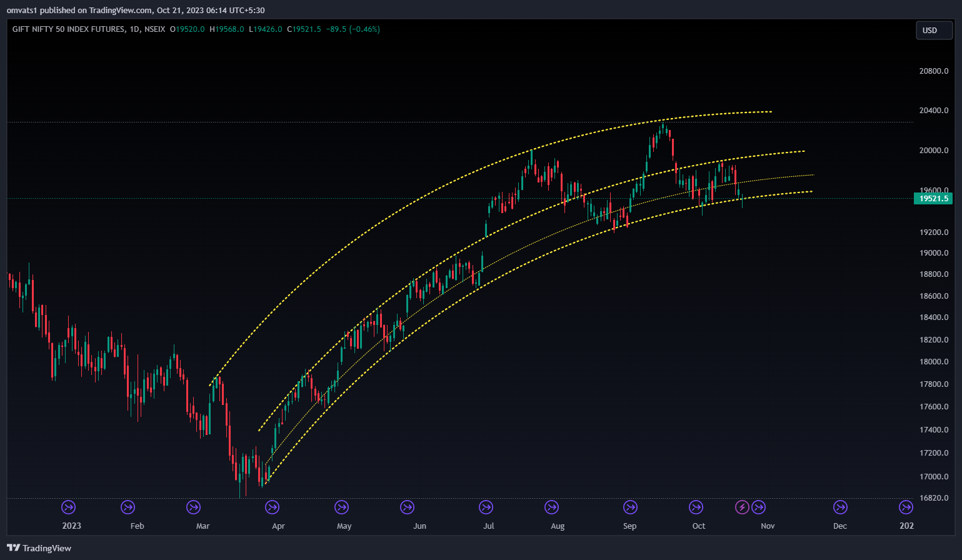This screenshot has width=962, height=560.
Task: Open the event icon above the Jul label
Action: pos(486,507)
